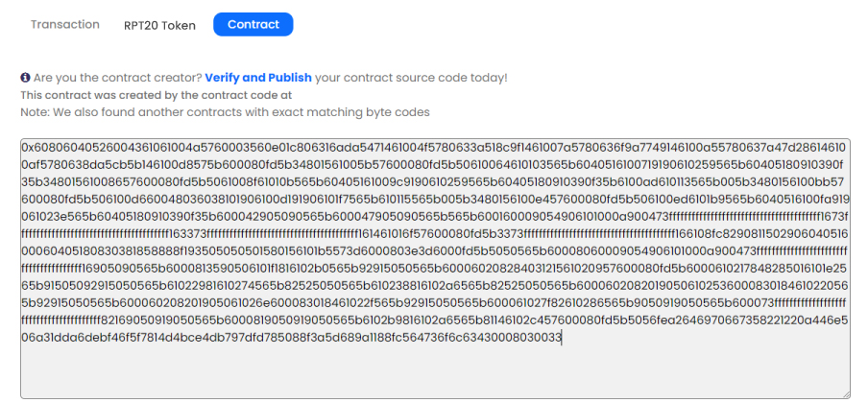This screenshot has width=868, height=403.
Task: Open the RPT20 Token tab
Action: (x=159, y=26)
